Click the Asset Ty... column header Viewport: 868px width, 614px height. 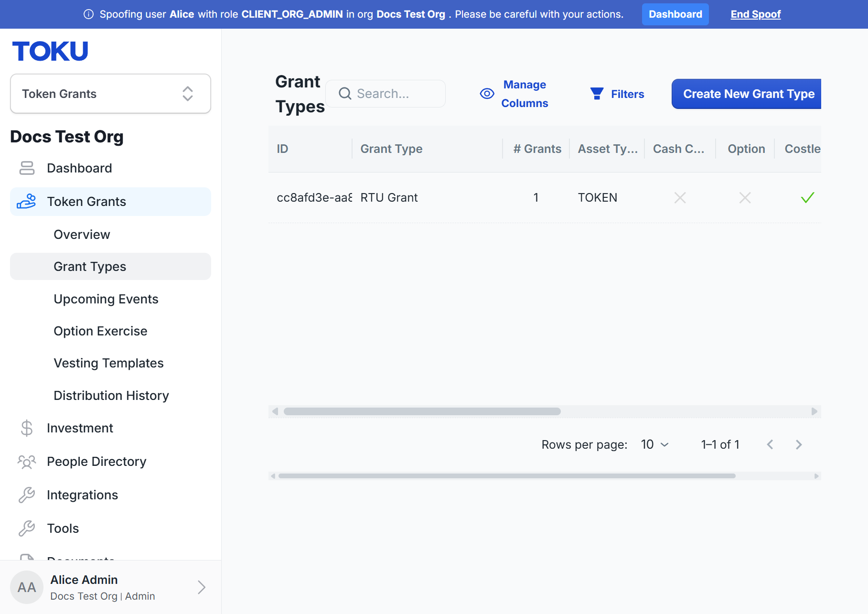pyautogui.click(x=608, y=149)
